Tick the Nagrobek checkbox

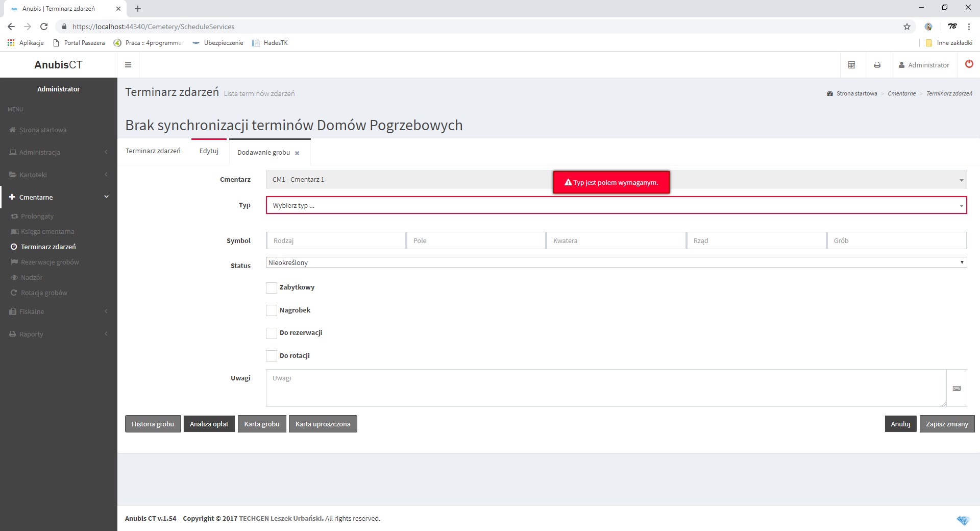point(272,310)
